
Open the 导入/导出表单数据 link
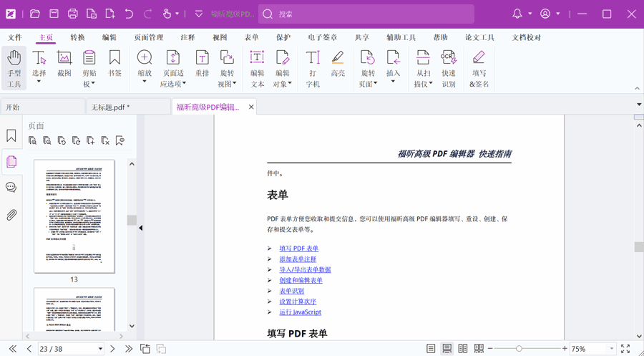(305, 269)
